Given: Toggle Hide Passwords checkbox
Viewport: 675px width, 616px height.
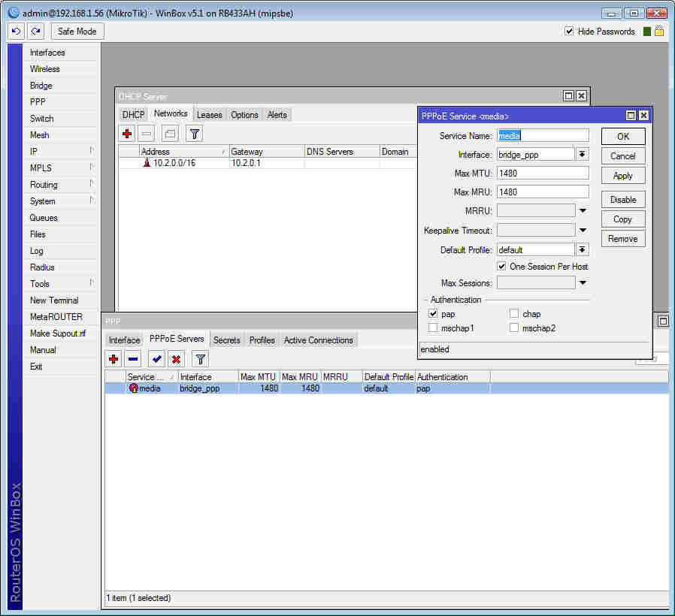Looking at the screenshot, I should pos(569,31).
